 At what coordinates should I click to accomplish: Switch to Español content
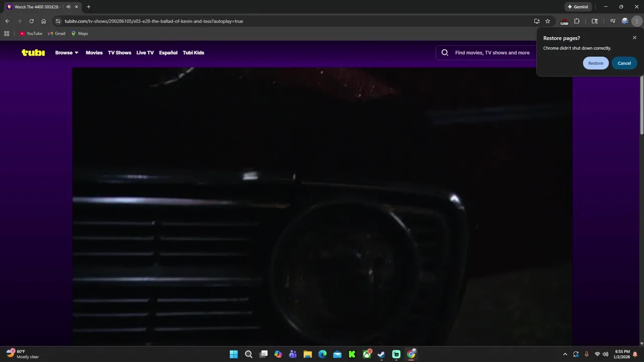click(x=168, y=53)
